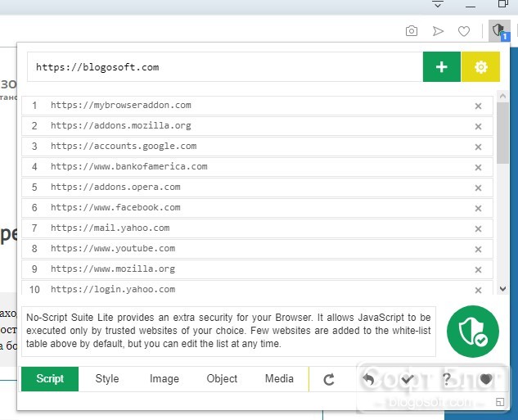Select the https://www.bankofamerica.com row text
This screenshot has height=420, width=518.
coord(129,167)
